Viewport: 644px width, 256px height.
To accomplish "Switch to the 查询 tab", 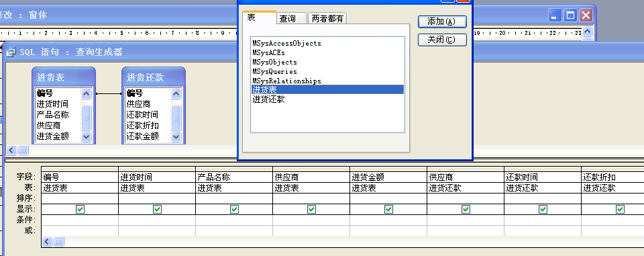I will (x=292, y=19).
